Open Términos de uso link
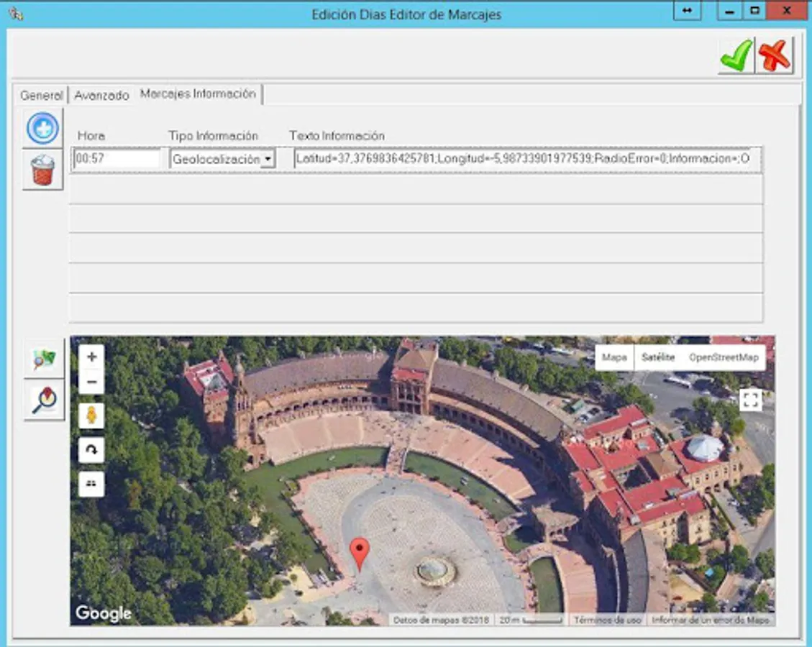 point(607,620)
